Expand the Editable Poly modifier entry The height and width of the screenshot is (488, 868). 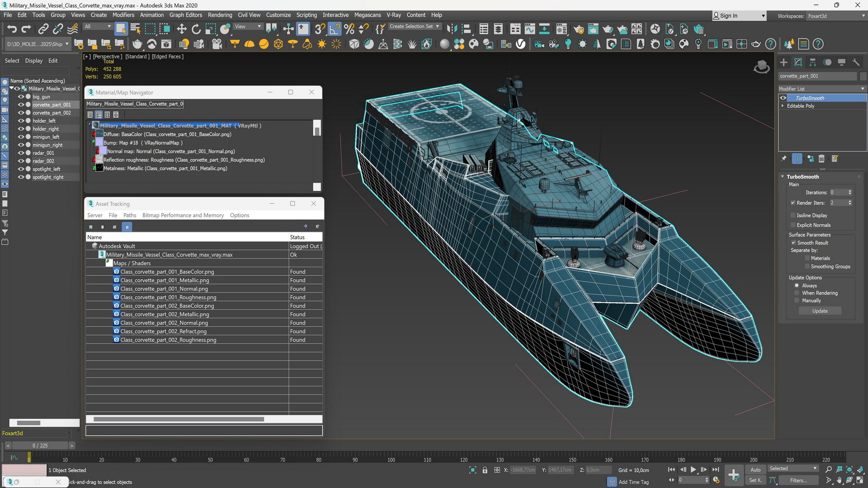783,106
